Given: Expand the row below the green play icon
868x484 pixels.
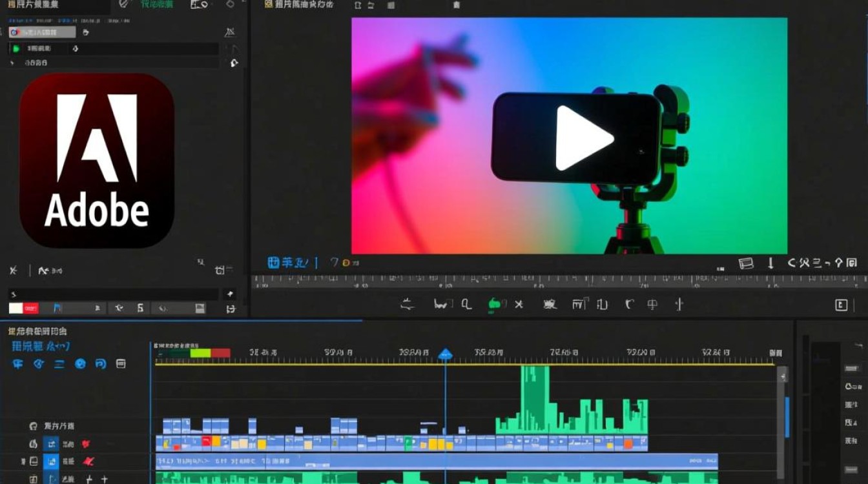Looking at the screenshot, I should click(12, 63).
